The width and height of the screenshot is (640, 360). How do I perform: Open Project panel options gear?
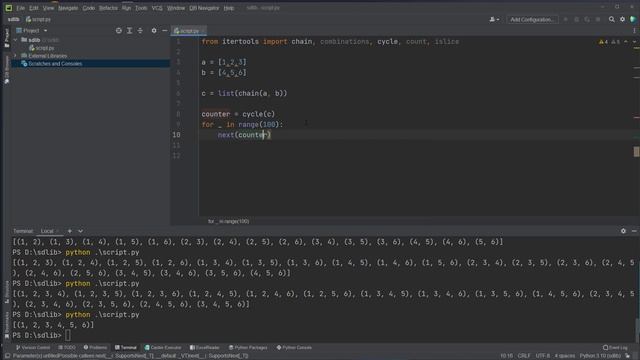click(x=154, y=31)
